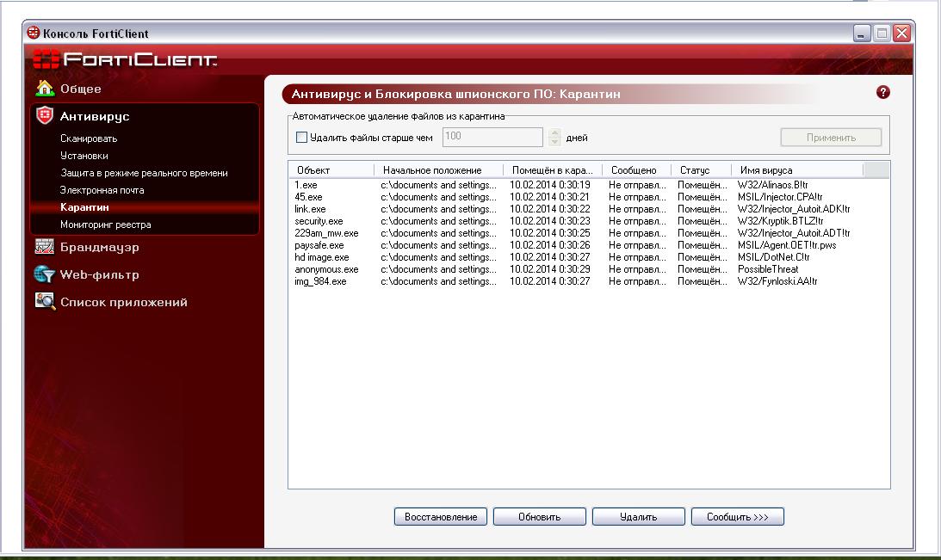Viewport: 941px width, 560px height.
Task: Open help via the red question mark icon
Action: point(882,92)
